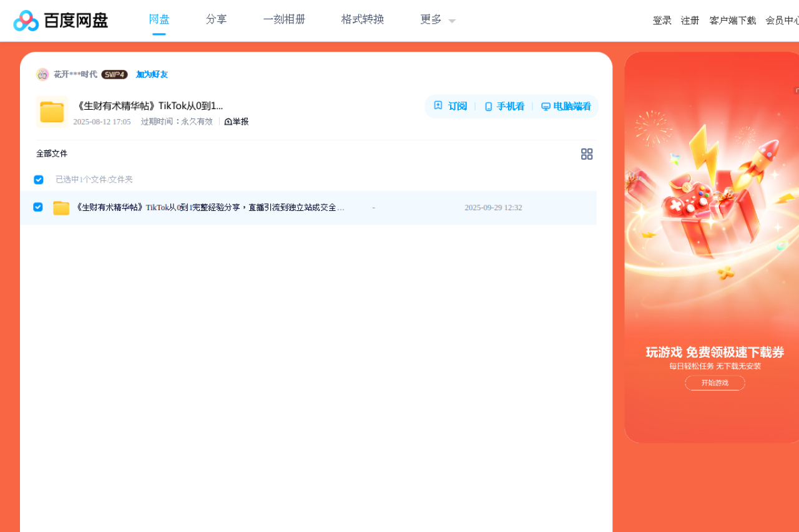Click the 开始游戏 button in the ad
The height and width of the screenshot is (532, 799).
(714, 382)
